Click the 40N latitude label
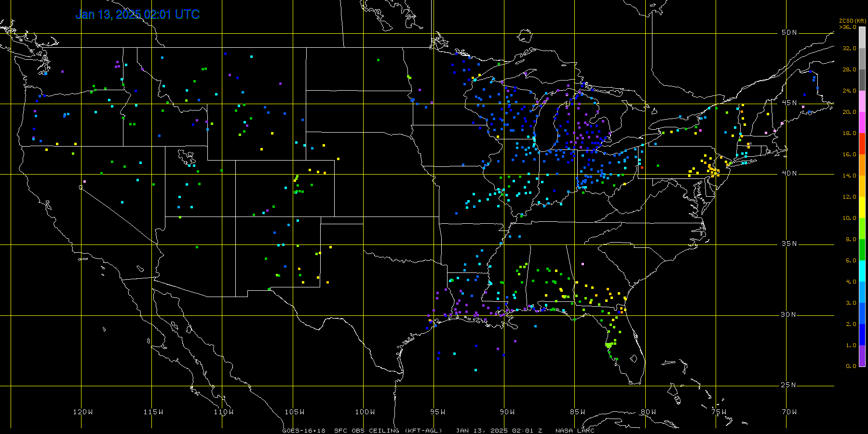The height and width of the screenshot is (434, 868). tap(789, 173)
